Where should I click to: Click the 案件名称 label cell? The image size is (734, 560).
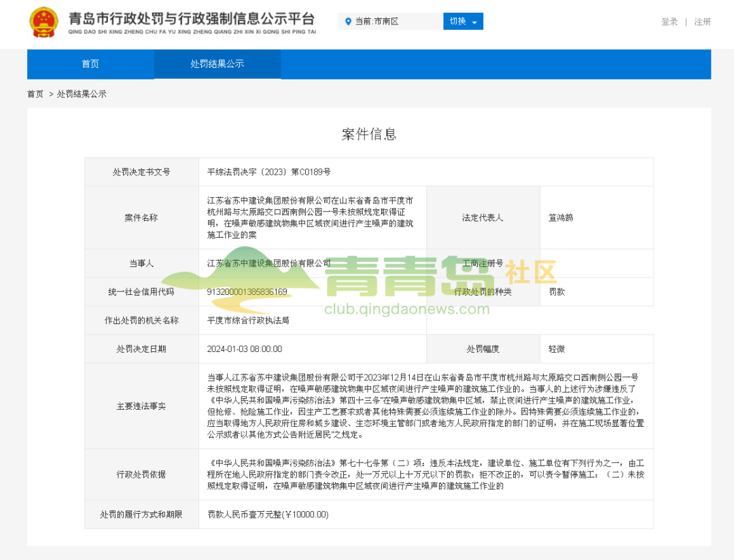coord(141,217)
